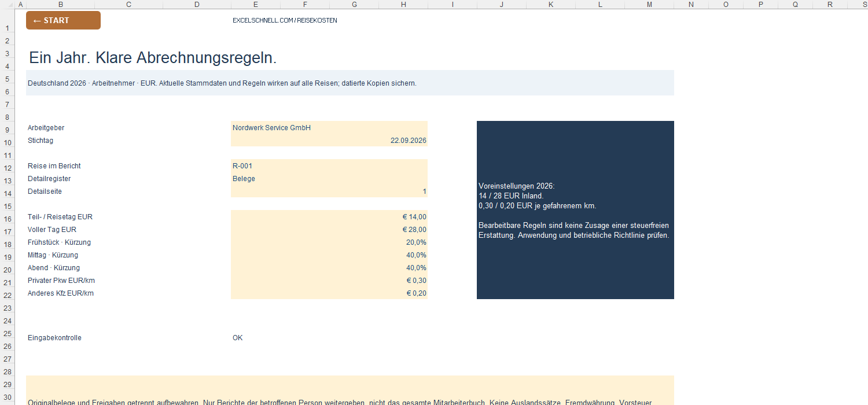Click the 'Anderes Kfz EUR/km' label
868x405 pixels.
pyautogui.click(x=61, y=293)
